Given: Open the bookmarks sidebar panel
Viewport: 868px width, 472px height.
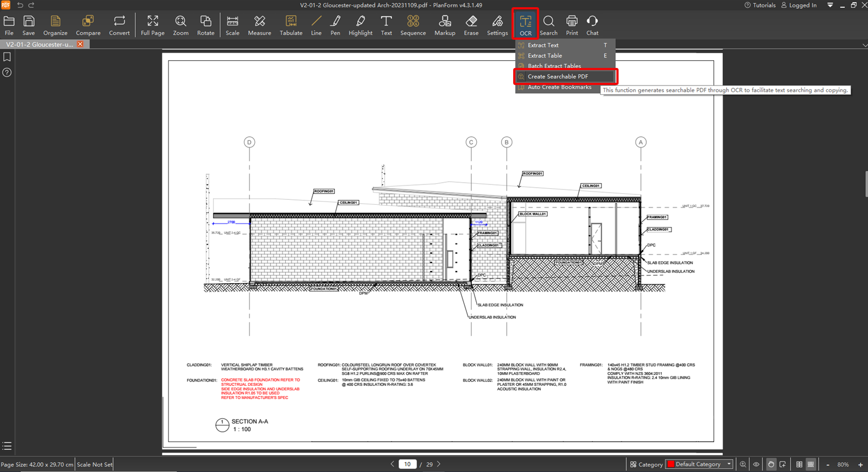Looking at the screenshot, I should coord(7,57).
